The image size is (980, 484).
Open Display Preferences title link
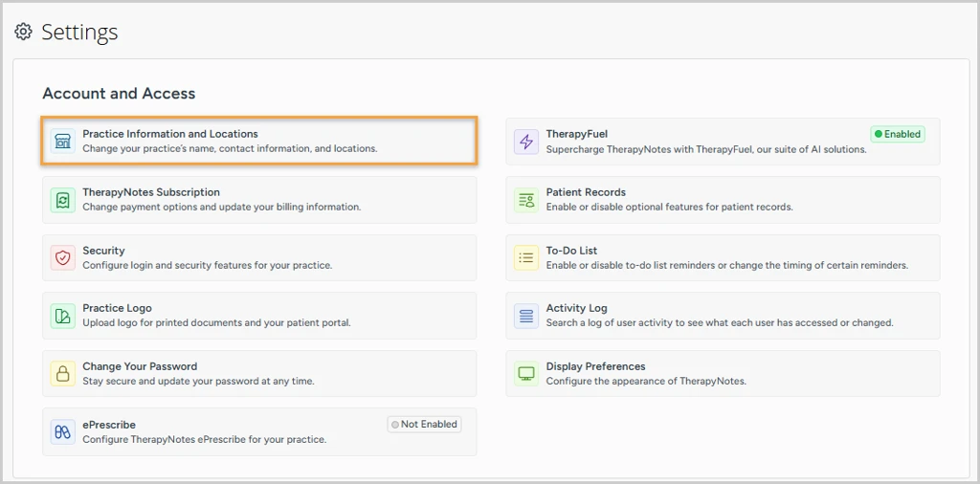pyautogui.click(x=595, y=366)
